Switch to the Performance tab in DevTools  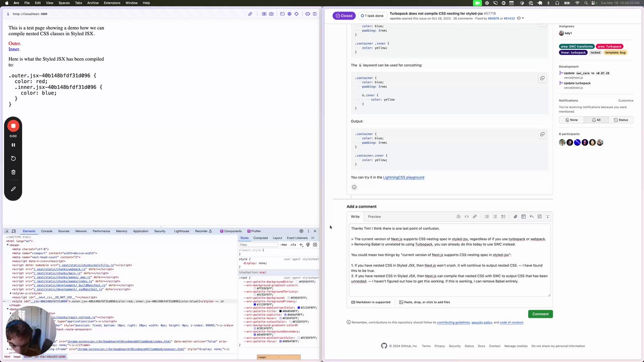[x=101, y=231]
